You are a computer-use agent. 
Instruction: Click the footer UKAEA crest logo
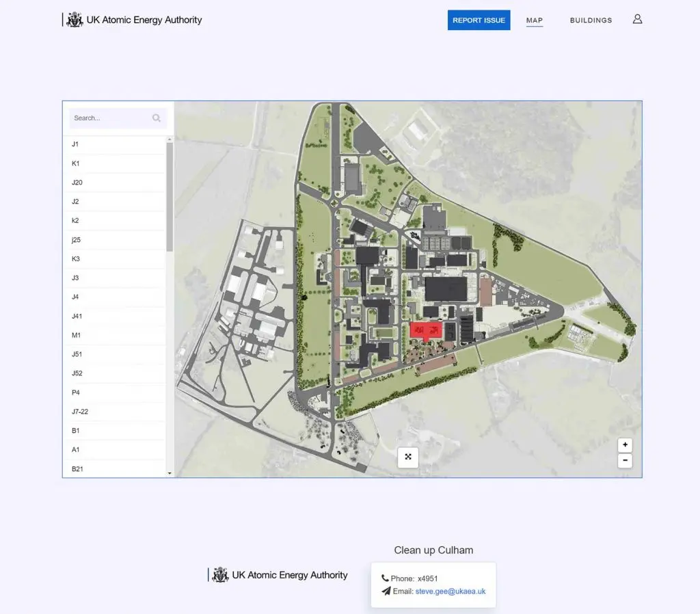click(x=220, y=575)
